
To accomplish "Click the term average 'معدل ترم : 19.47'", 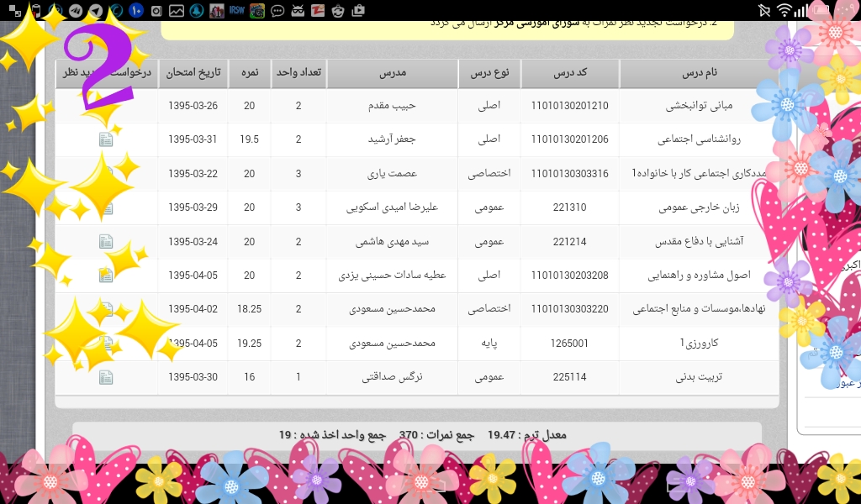I will point(526,435).
